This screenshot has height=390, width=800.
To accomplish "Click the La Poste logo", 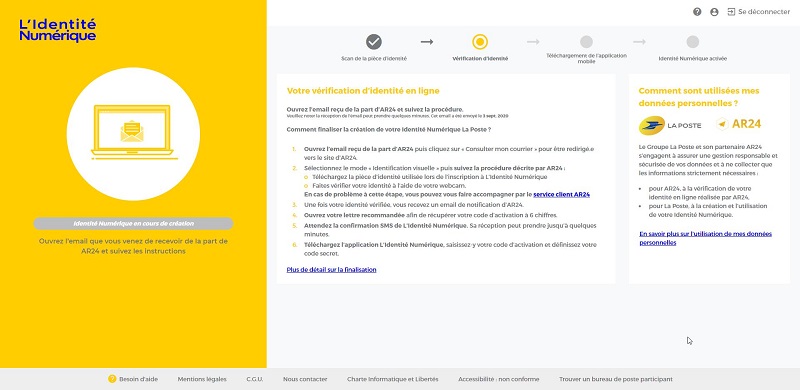I will pyautogui.click(x=670, y=125).
